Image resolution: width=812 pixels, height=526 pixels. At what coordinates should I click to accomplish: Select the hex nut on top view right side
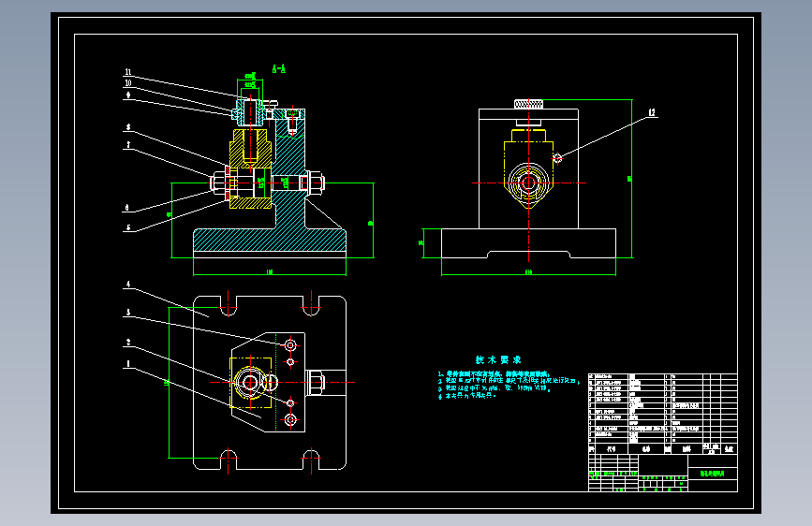click(316, 383)
